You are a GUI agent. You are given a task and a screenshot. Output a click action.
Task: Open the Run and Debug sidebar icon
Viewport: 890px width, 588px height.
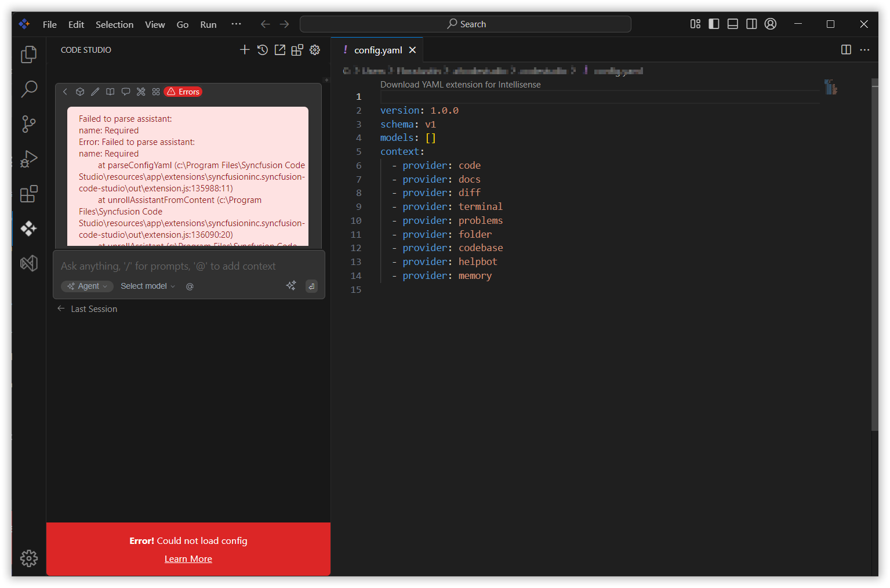tap(28, 158)
